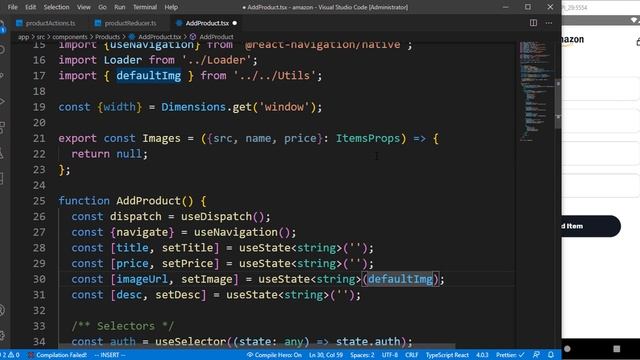This screenshot has height=360, width=640.
Task: Click the Add Item button in emulator
Action: [x=591, y=226]
